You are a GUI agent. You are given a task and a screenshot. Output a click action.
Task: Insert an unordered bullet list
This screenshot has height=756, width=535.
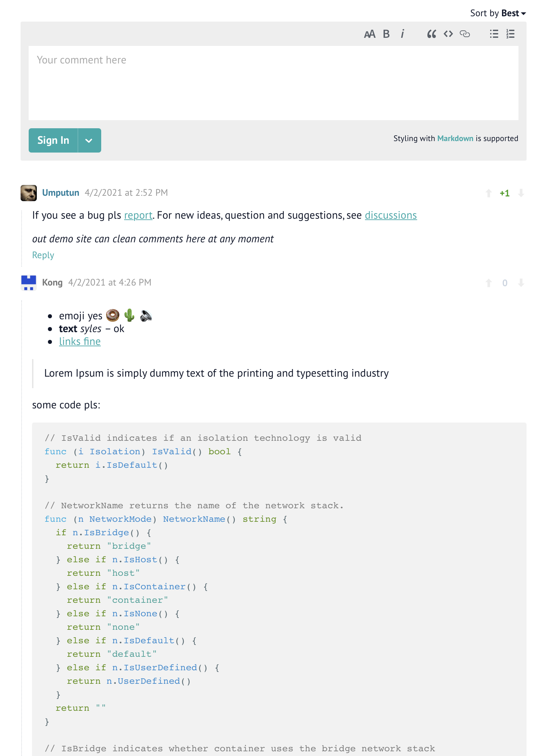[x=494, y=34]
